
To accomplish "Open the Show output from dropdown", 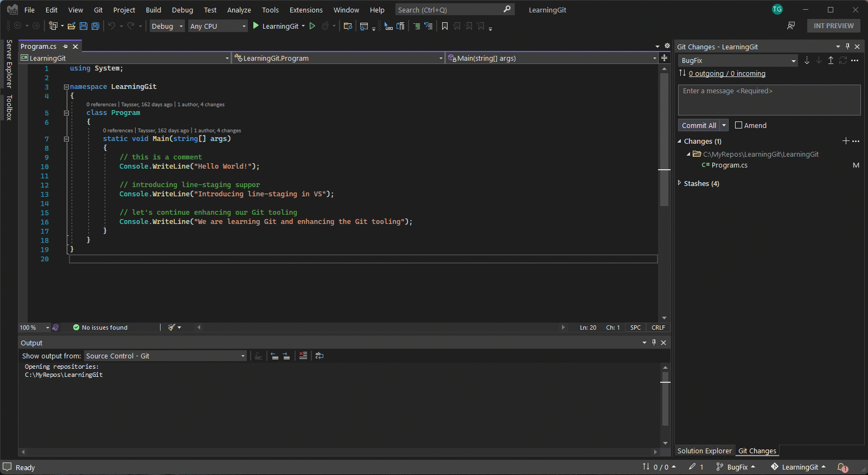I will (x=165, y=356).
